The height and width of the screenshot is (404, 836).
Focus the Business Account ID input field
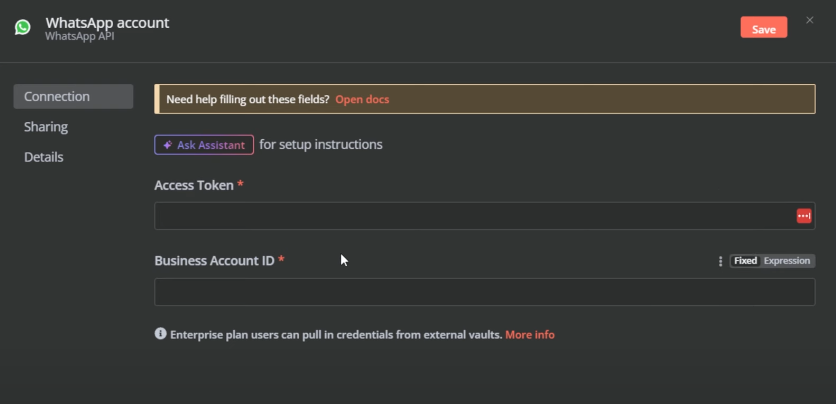(485, 292)
